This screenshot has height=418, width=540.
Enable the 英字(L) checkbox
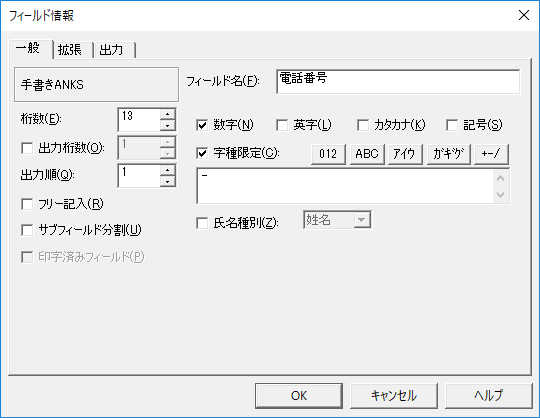282,125
